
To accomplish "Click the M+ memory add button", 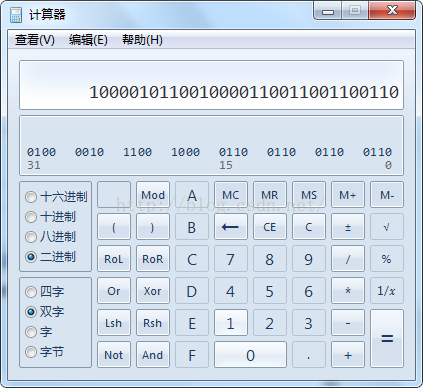I will tap(348, 195).
